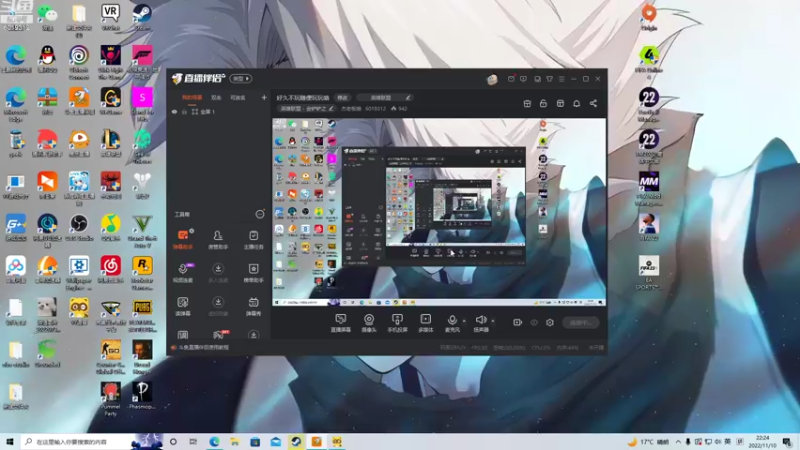Switch to the second scene tab

216,97
